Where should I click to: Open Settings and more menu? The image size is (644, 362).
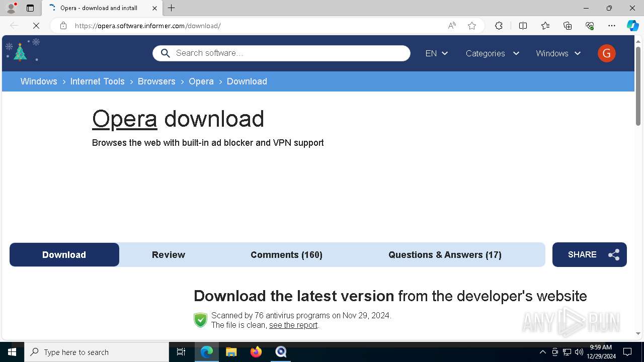[x=612, y=26]
